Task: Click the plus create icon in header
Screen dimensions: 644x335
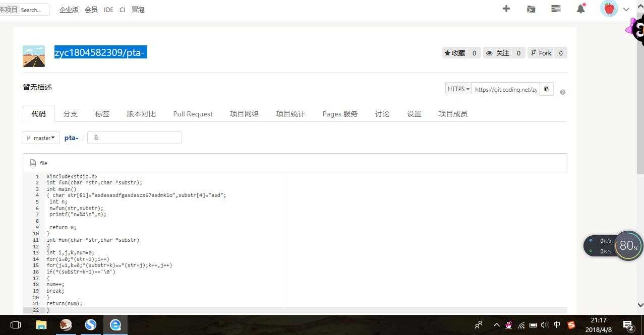Action: point(506,9)
